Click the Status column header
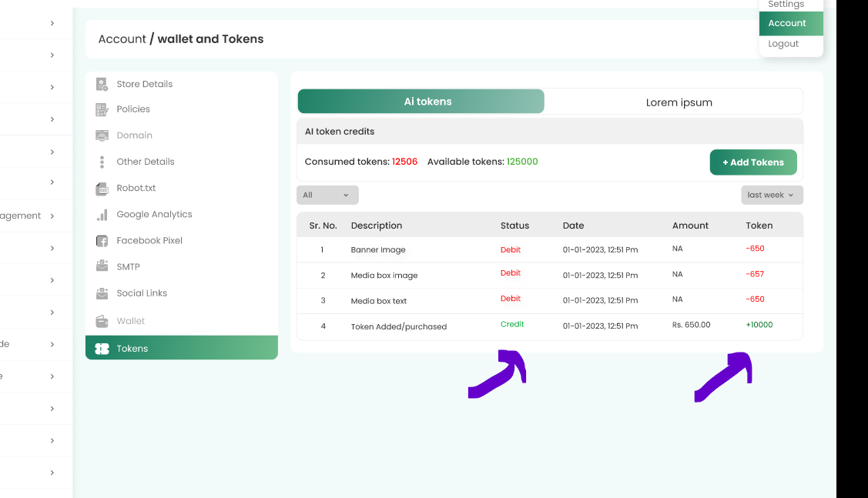The width and height of the screenshot is (868, 498). pyautogui.click(x=514, y=226)
